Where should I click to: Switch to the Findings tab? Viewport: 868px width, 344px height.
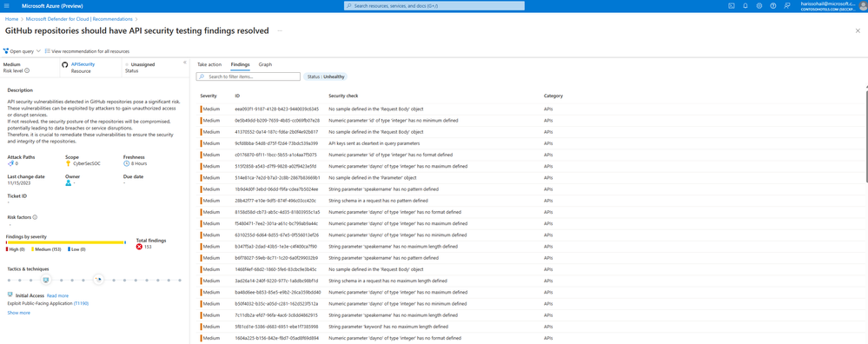coord(241,64)
